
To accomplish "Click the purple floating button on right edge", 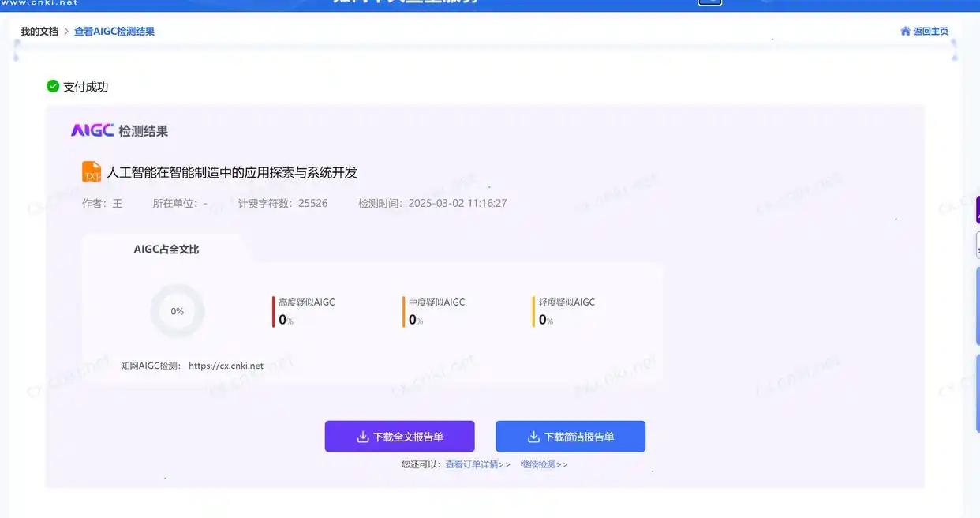I will 977,209.
